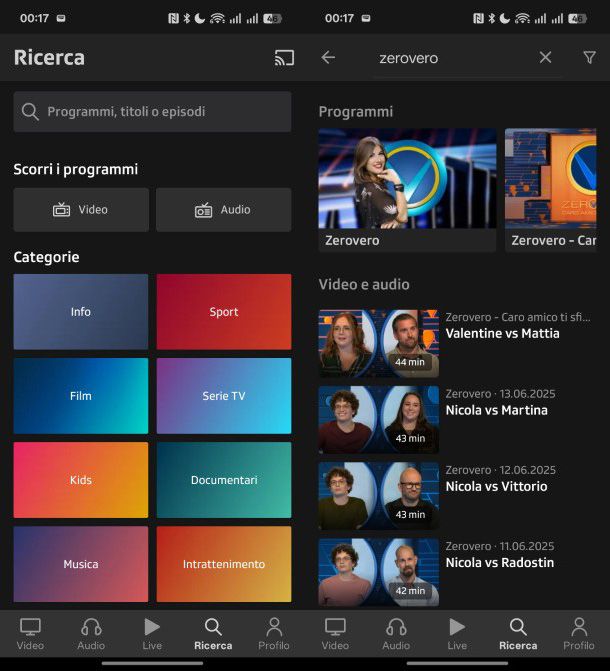The height and width of the screenshot is (671, 610).
Task: Tap the Bluetooth icon in left status bar
Action: pyautogui.click(x=187, y=18)
